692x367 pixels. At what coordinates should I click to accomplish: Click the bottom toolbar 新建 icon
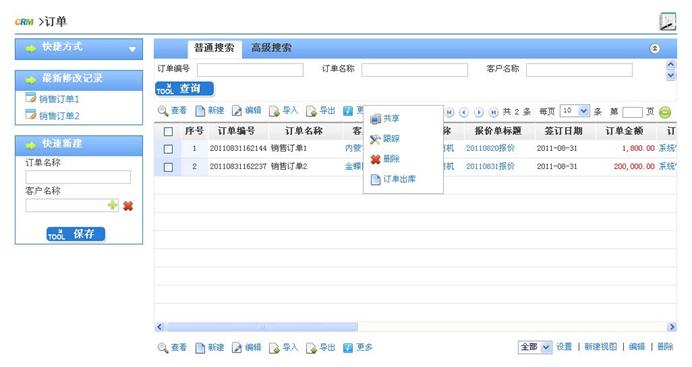200,348
